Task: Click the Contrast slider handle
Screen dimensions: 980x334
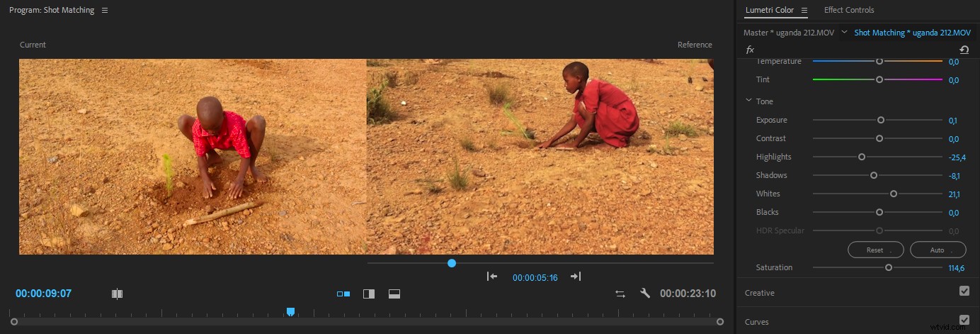Action: click(x=879, y=138)
